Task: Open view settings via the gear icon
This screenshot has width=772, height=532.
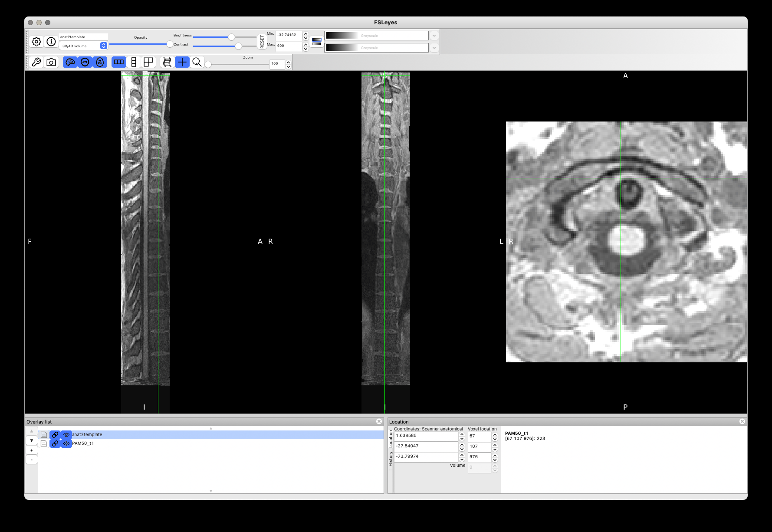Action: pyautogui.click(x=37, y=42)
